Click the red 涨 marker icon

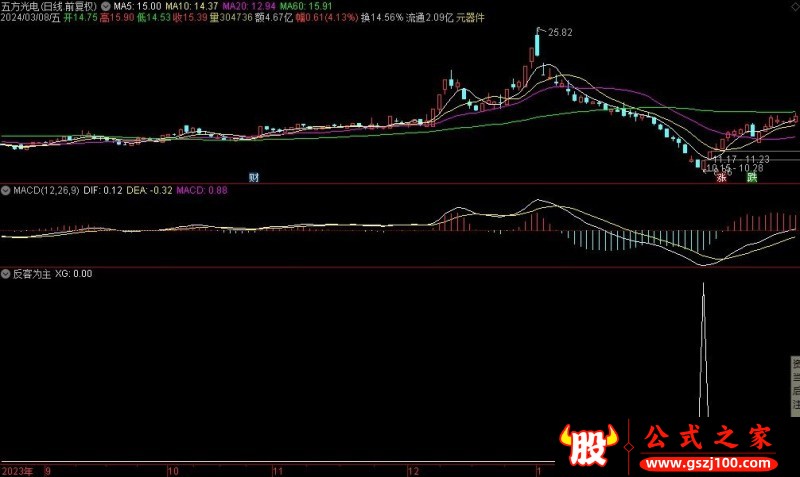[719, 178]
